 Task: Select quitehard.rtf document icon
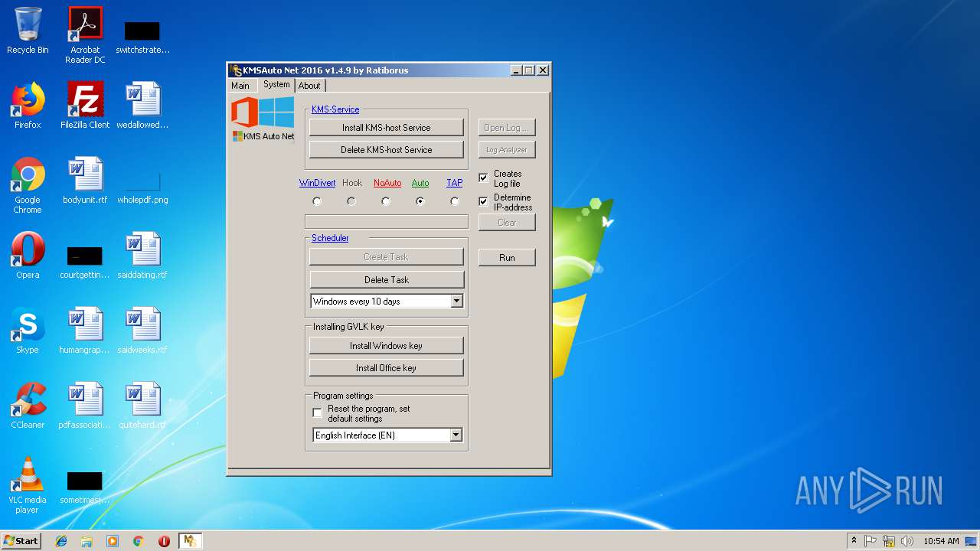(142, 406)
